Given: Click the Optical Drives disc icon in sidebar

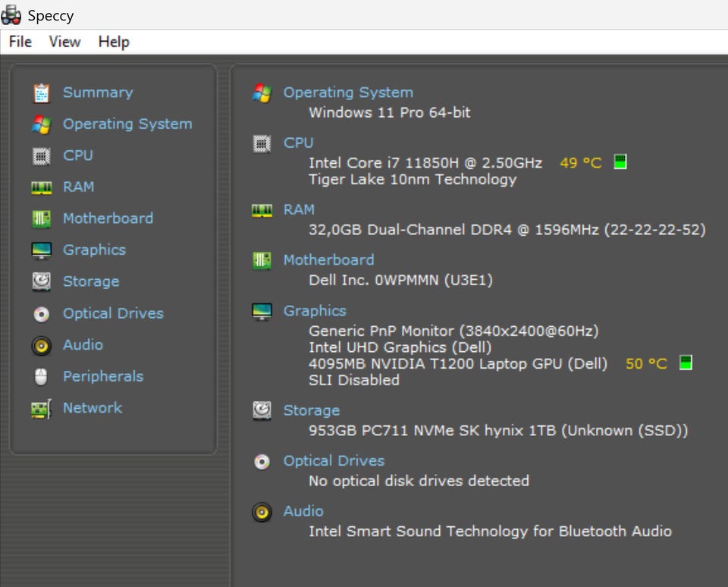Looking at the screenshot, I should [x=41, y=313].
